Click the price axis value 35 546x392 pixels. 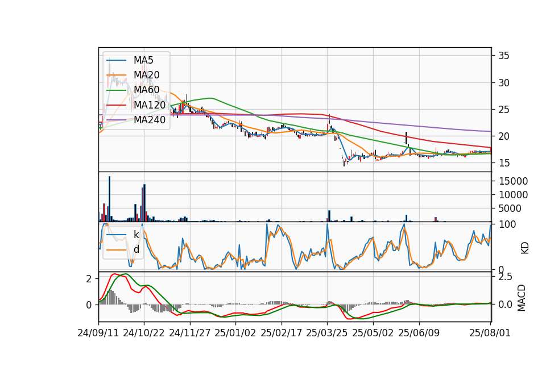pyautogui.click(x=504, y=56)
